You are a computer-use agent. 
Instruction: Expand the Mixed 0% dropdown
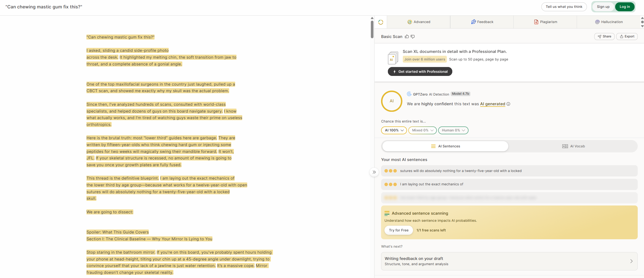pos(422,130)
